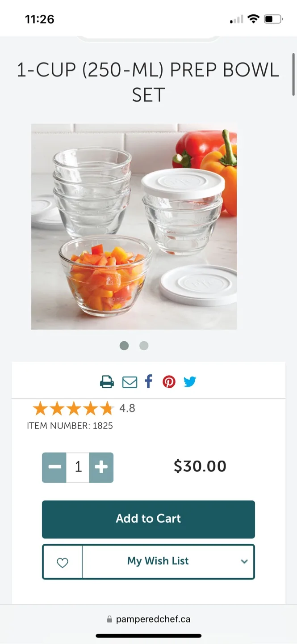
Task: Select first image carousel dot
Action: 124,346
